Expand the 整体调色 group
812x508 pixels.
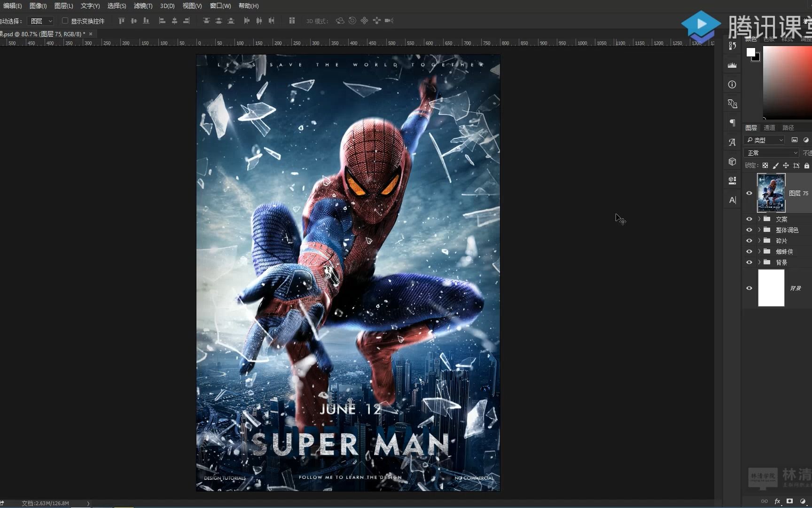coord(759,230)
